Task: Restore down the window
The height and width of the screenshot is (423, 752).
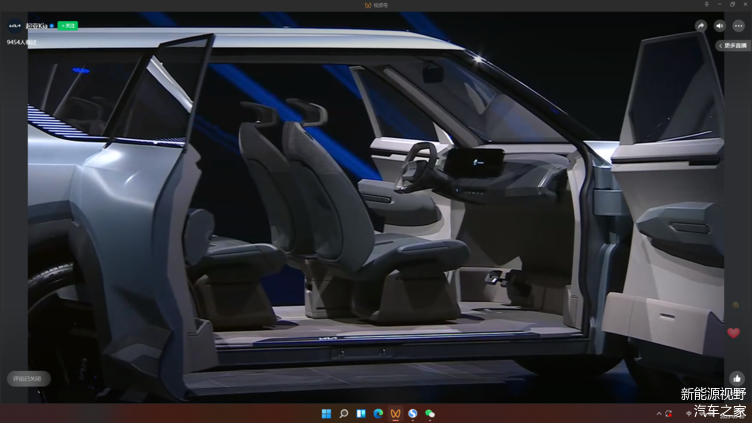Action: pos(732,4)
